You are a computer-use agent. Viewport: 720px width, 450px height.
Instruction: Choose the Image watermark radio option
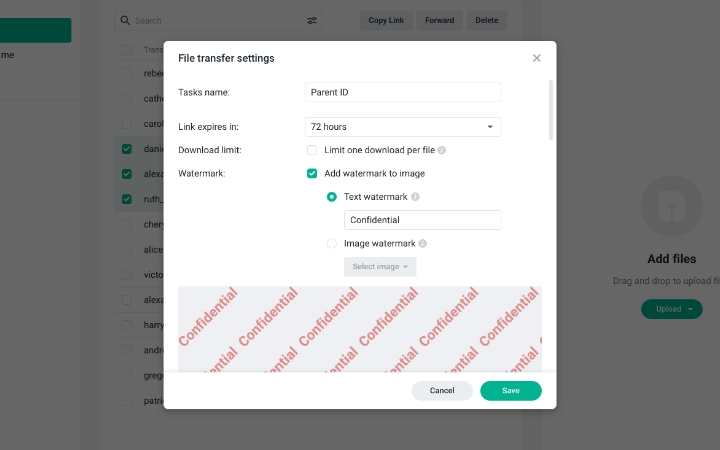[x=332, y=243]
